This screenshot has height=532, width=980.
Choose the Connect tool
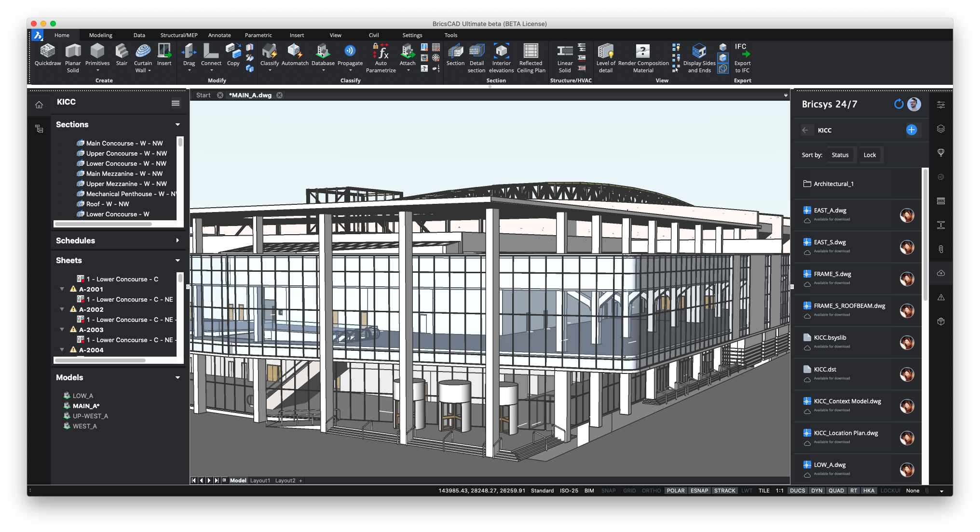point(211,58)
